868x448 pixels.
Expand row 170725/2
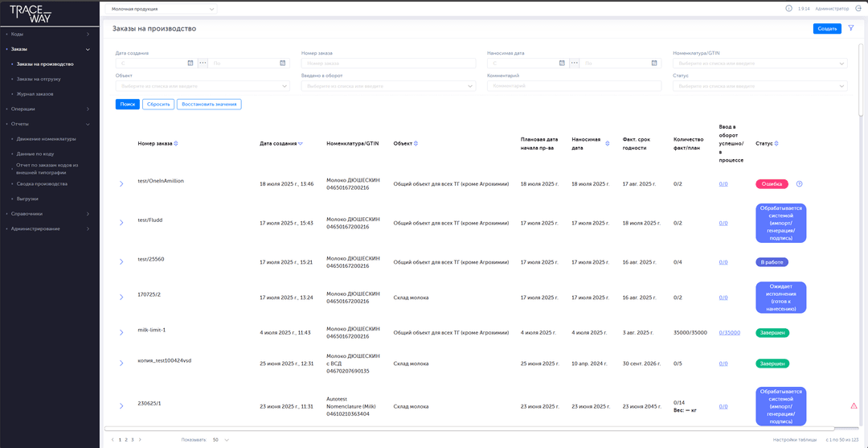point(121,298)
